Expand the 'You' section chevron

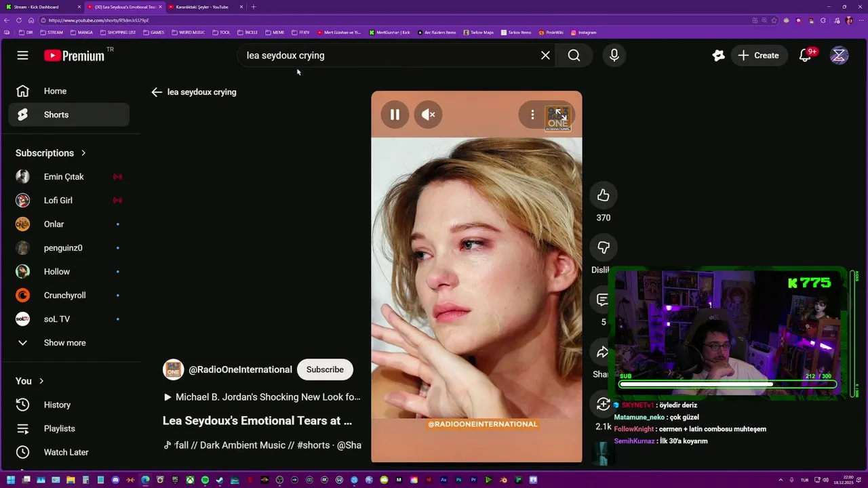(x=41, y=381)
